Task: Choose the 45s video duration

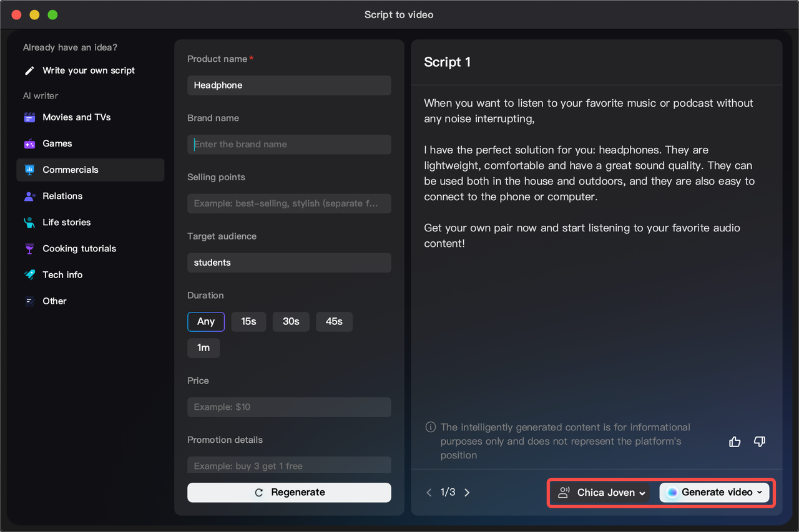Action: click(x=334, y=321)
